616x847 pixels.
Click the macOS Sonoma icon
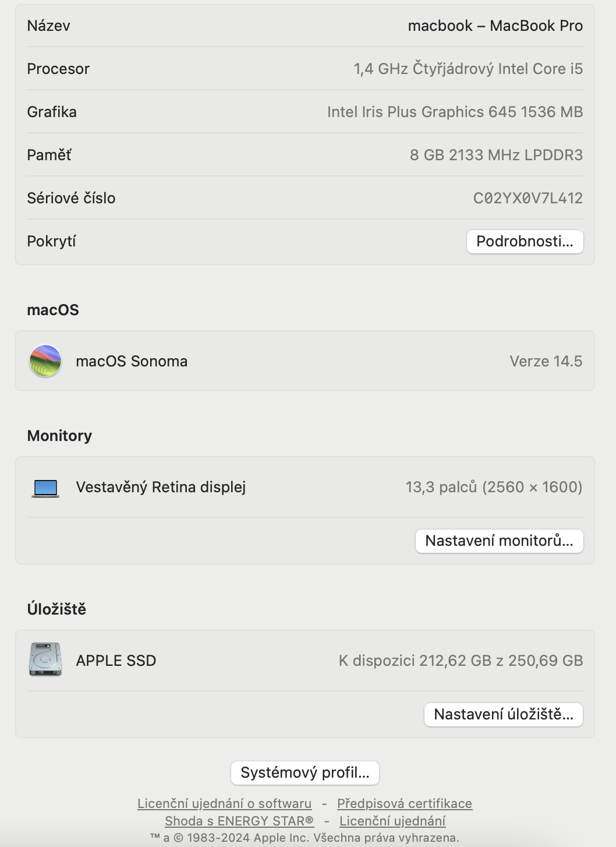pos(45,361)
